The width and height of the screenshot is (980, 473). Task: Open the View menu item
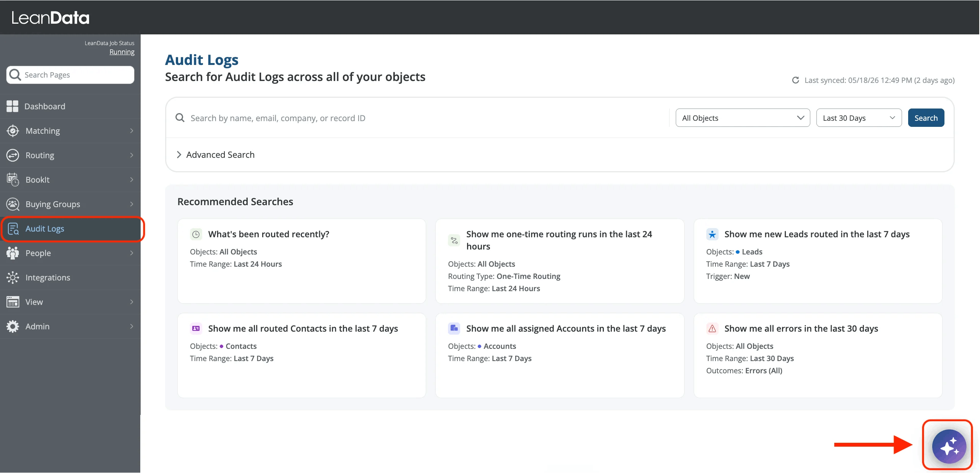tap(70, 302)
